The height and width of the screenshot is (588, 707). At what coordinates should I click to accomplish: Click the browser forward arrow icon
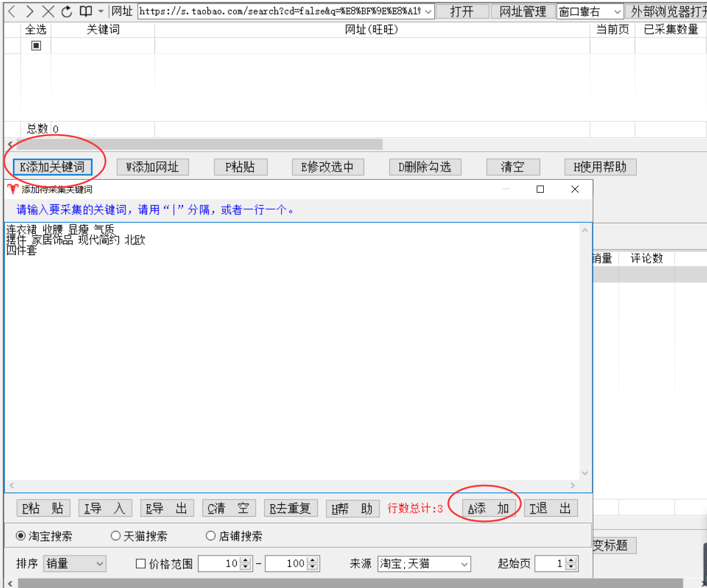tap(30, 11)
